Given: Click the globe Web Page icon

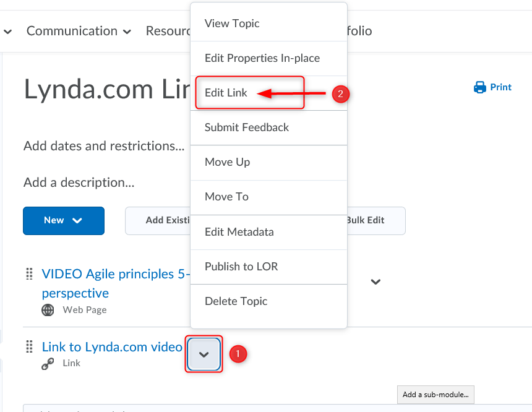Looking at the screenshot, I should 48,310.
